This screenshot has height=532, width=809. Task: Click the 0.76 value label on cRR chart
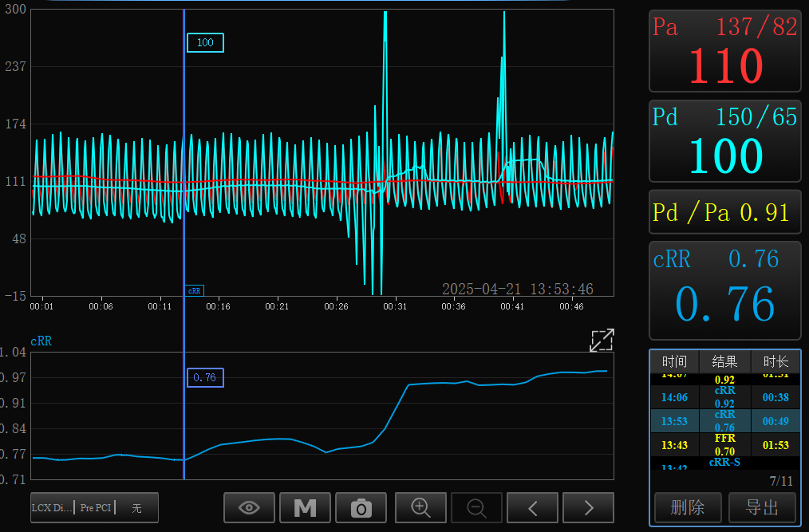(205, 378)
